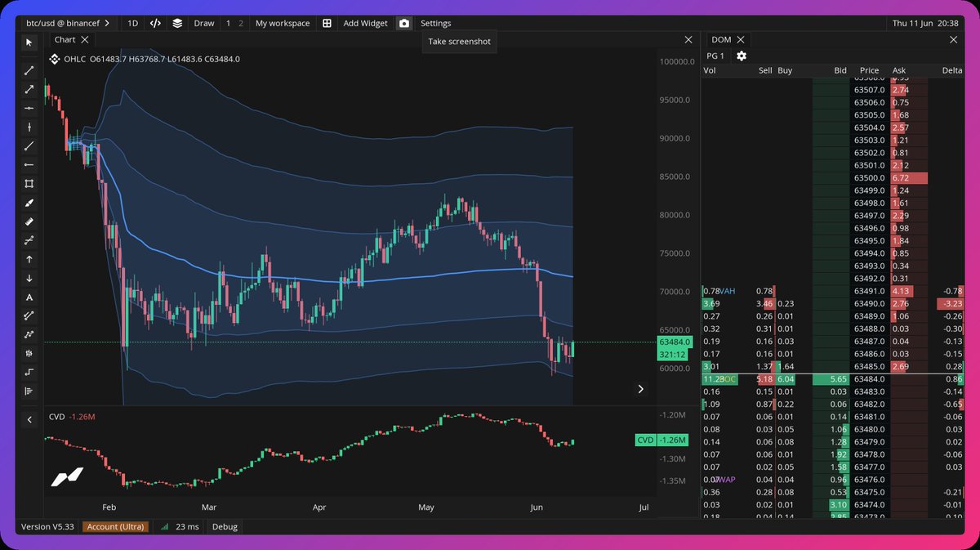
Task: Click the Vol column header
Action: pyautogui.click(x=709, y=71)
